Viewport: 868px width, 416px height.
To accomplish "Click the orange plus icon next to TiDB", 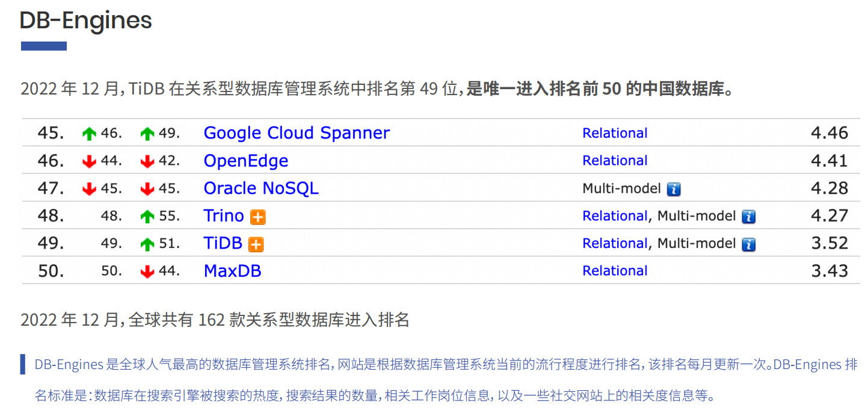I will (256, 244).
